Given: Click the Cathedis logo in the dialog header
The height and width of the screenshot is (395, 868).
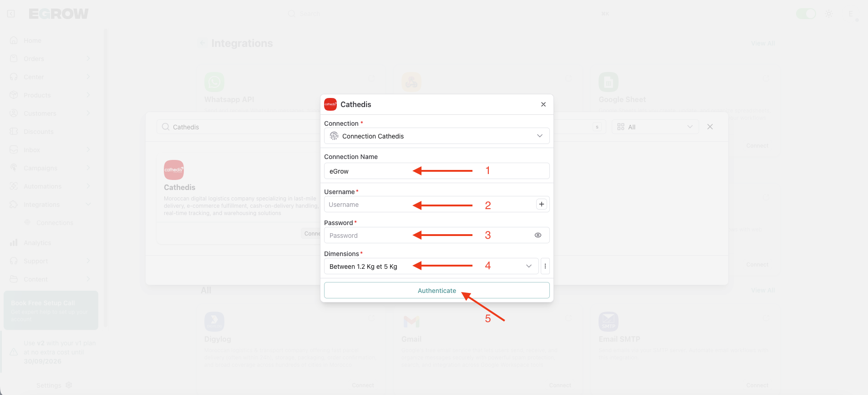Looking at the screenshot, I should tap(330, 104).
